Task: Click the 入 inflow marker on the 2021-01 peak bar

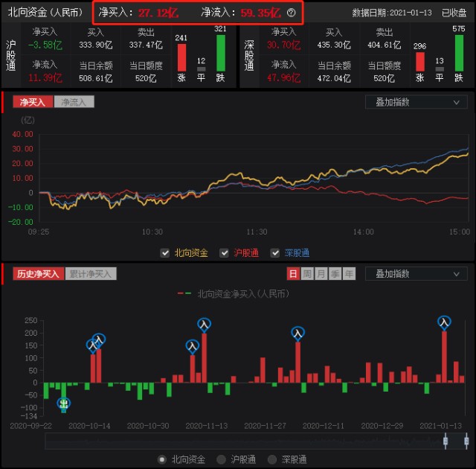Action: [444, 322]
